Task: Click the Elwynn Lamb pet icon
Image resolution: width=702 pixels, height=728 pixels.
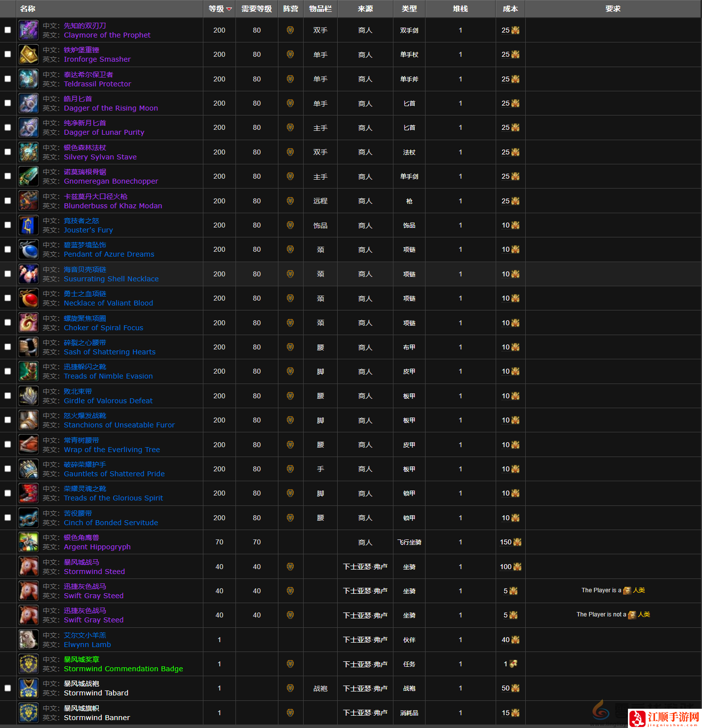Action: pos(29,640)
